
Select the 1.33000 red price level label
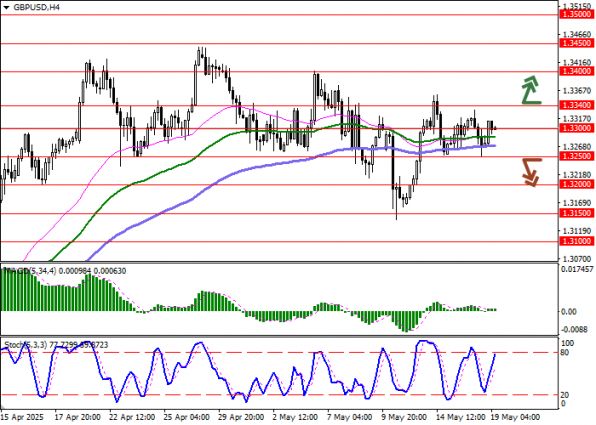(577, 128)
